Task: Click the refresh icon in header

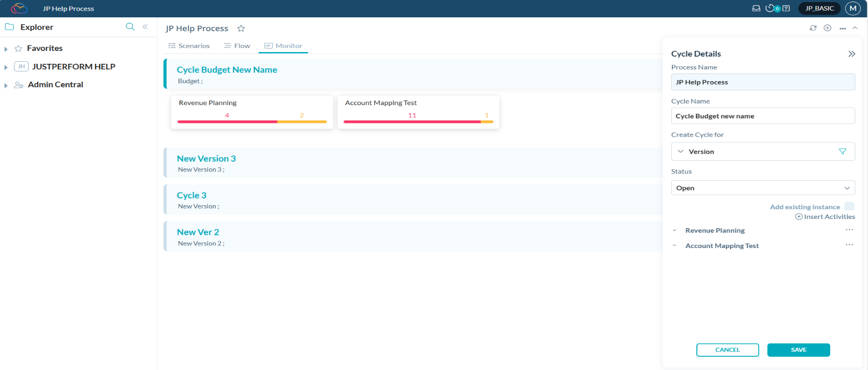Action: pyautogui.click(x=813, y=28)
